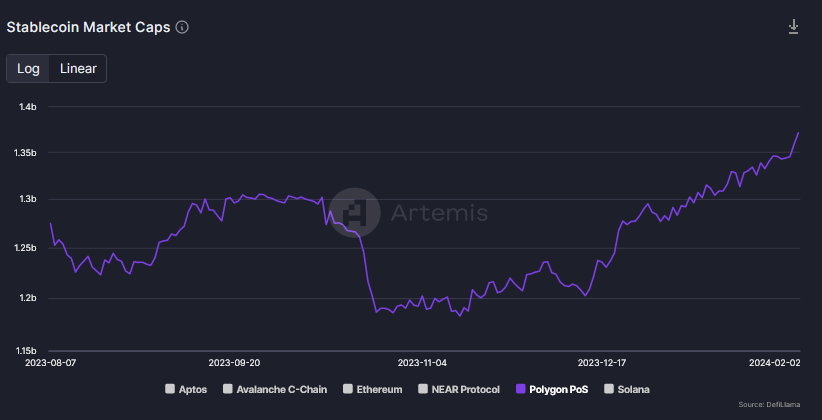Click the 1.4b y-axis label
This screenshot has height=420, width=822.
click(x=27, y=107)
